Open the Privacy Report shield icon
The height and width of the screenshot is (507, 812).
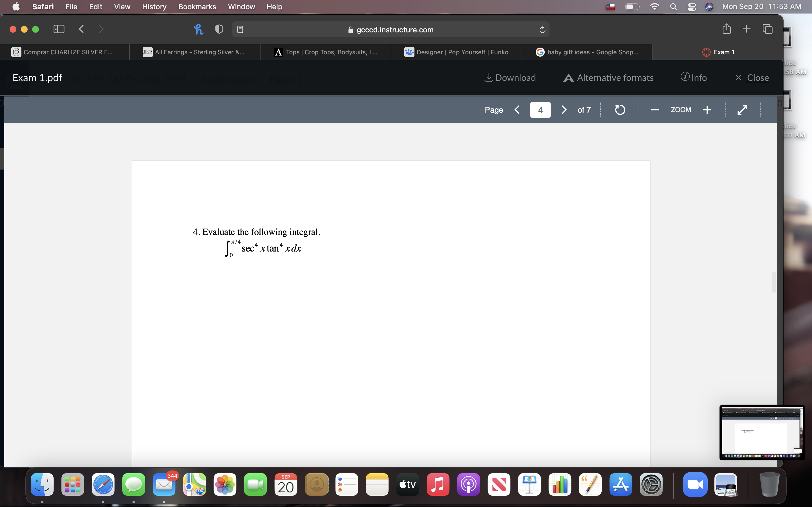tap(219, 29)
